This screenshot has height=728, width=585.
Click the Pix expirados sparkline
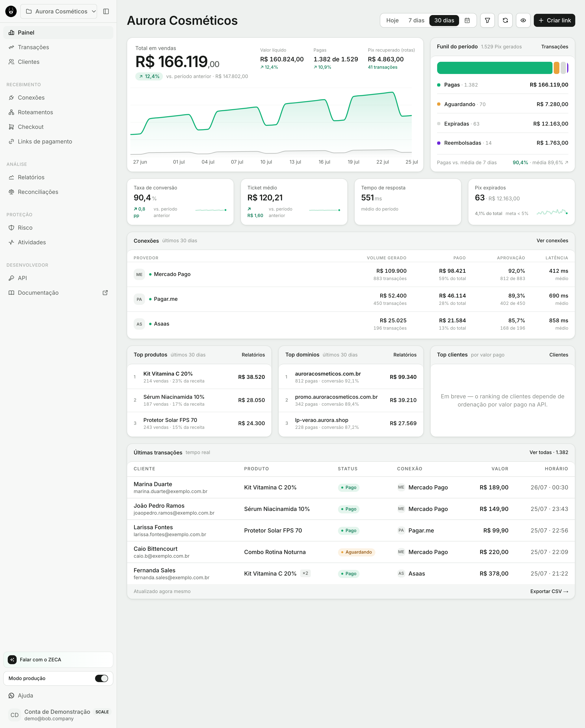coord(552,212)
